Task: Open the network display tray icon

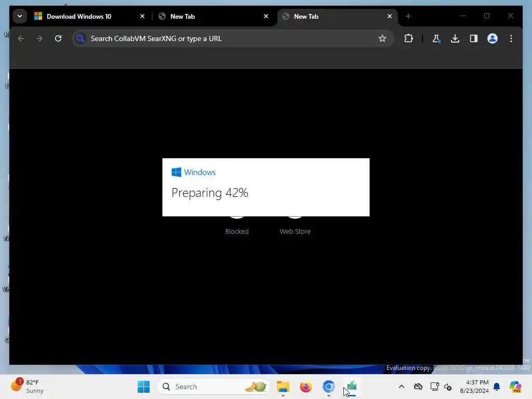Action: 434,387
